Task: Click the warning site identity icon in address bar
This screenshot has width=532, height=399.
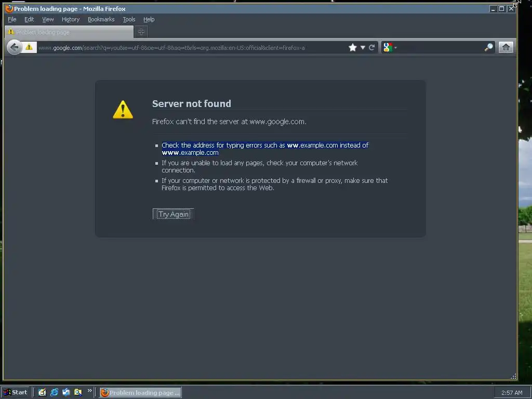Action: tap(29, 47)
